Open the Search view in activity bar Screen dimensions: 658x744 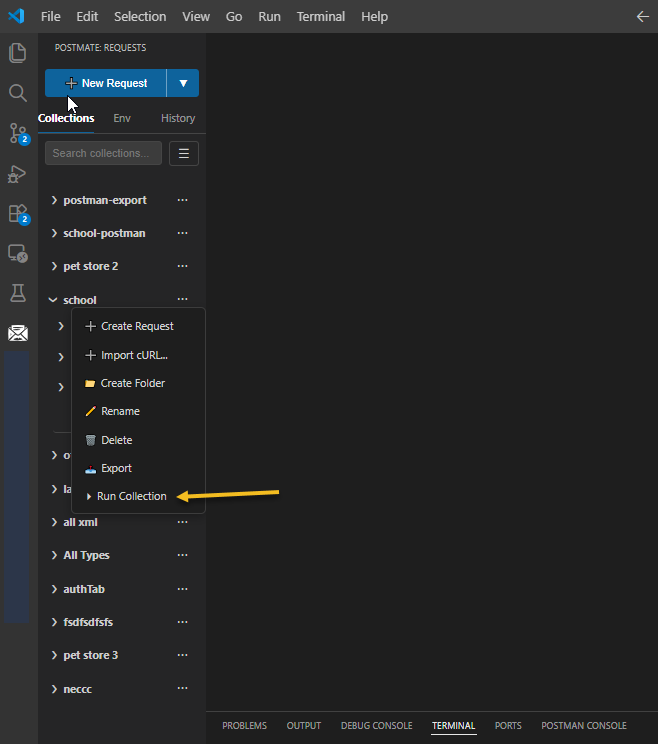18,93
